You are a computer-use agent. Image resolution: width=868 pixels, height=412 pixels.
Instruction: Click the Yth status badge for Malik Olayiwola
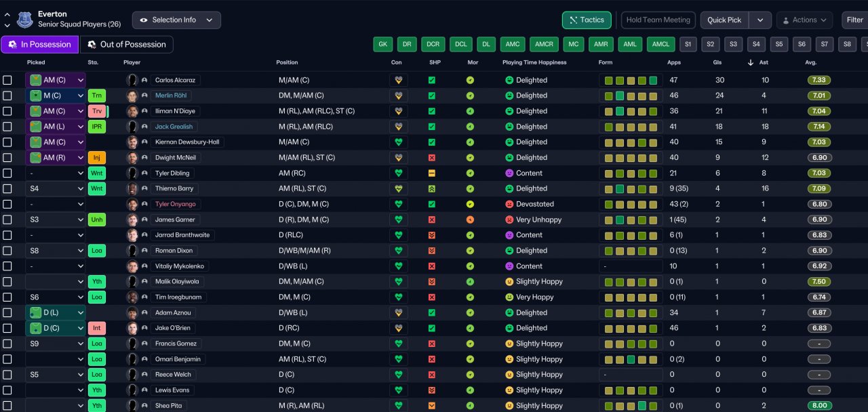coord(97,282)
